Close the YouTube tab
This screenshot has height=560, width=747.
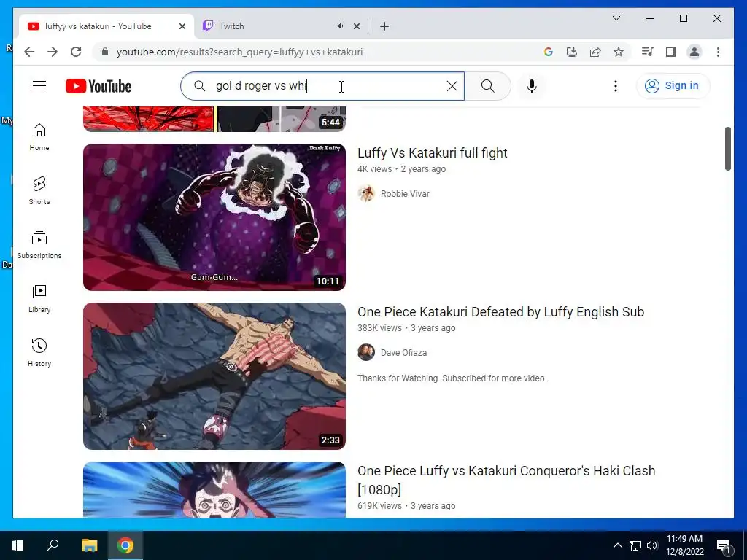[182, 26]
